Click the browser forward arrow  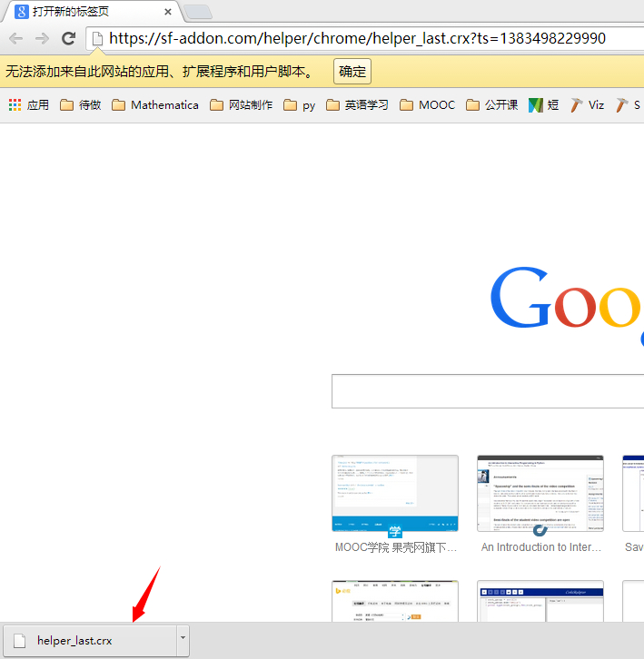(42, 39)
